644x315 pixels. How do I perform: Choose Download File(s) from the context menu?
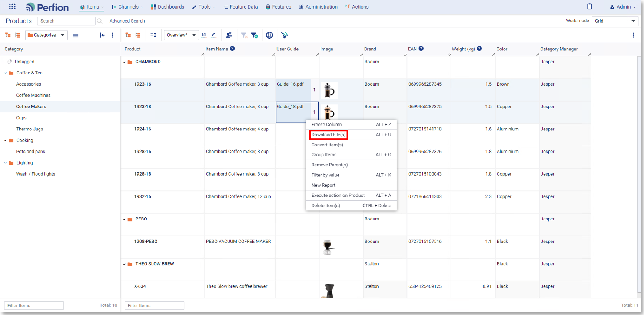[x=351, y=135]
